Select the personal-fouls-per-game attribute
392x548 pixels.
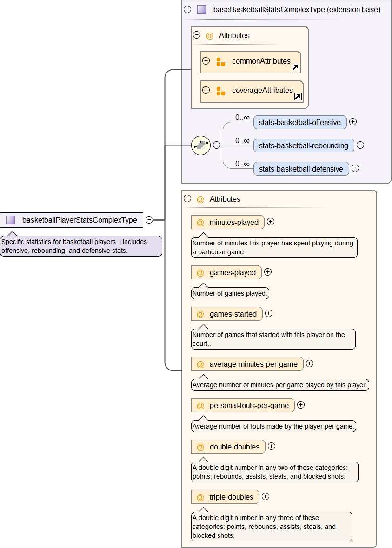tap(249, 406)
